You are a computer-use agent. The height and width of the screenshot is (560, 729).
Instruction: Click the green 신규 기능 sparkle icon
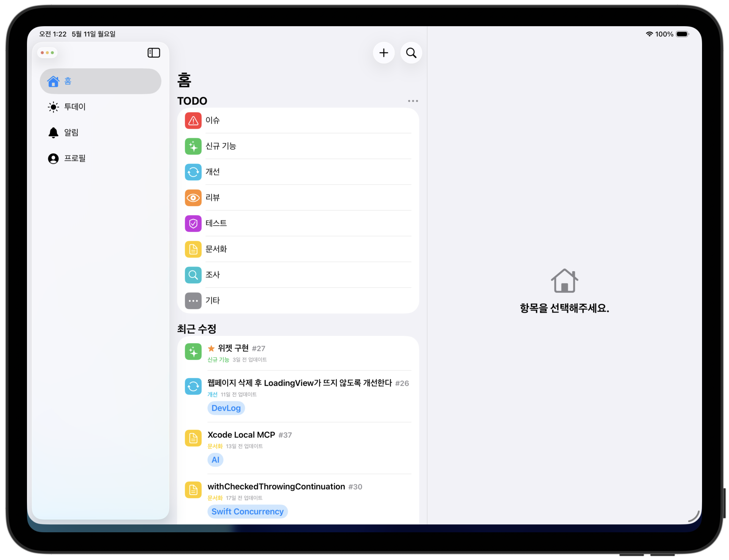point(193,147)
